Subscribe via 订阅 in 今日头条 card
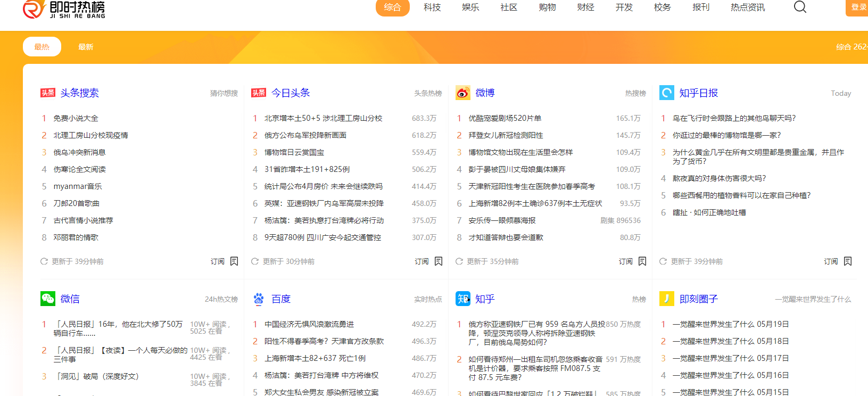This screenshot has width=868, height=396. pos(422,261)
